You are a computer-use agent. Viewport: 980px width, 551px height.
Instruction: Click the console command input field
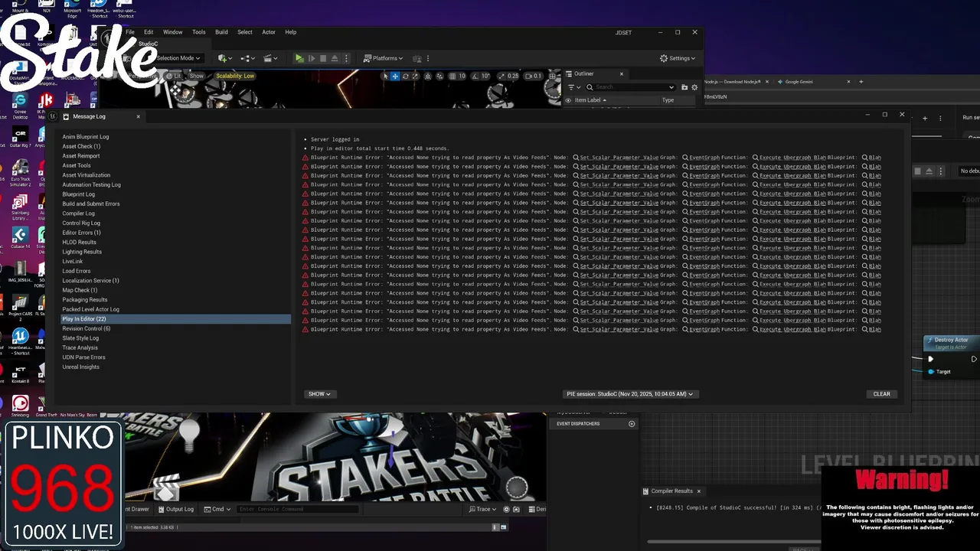(x=297, y=509)
